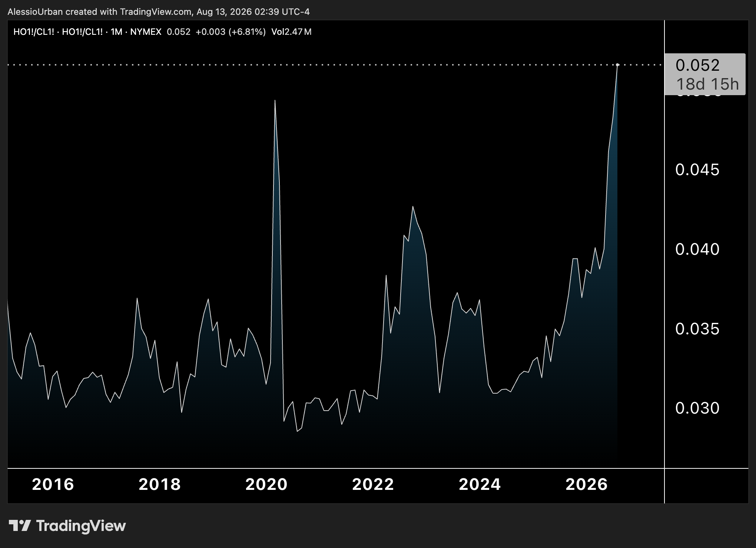Click the TradingView logo icon

(19, 525)
